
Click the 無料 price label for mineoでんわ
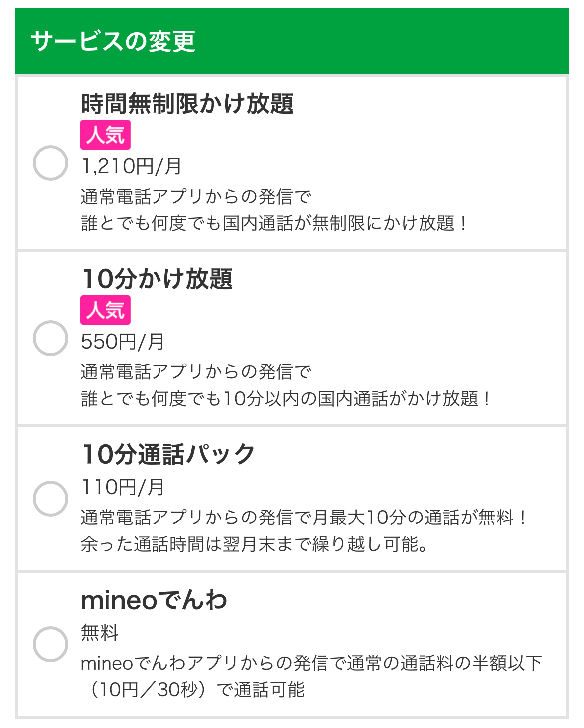[100, 633]
